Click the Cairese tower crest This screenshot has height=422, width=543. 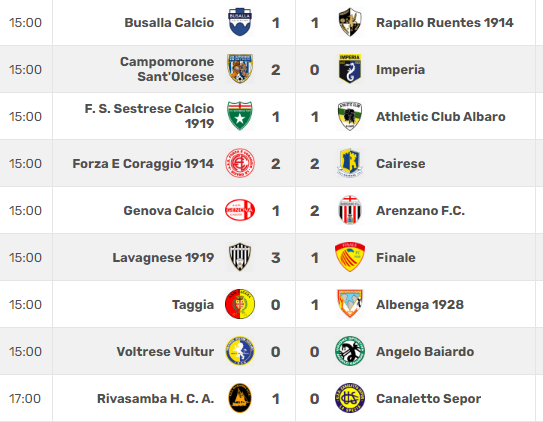tap(350, 163)
